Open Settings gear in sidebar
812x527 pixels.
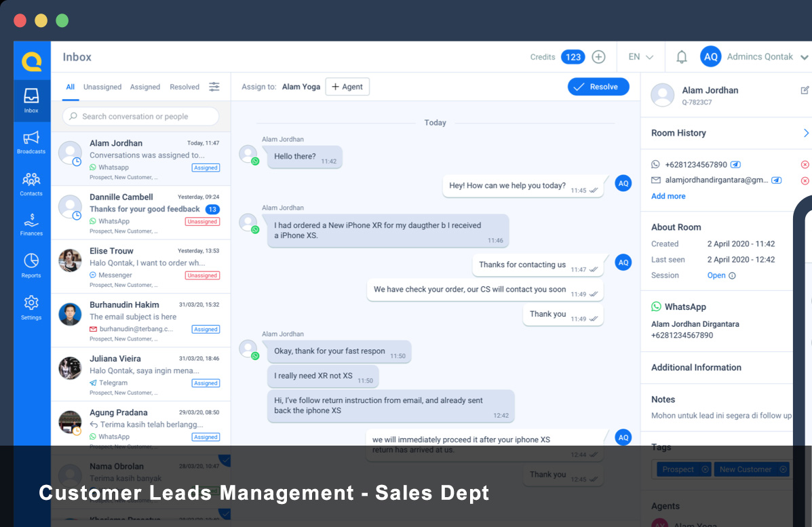[x=31, y=307]
